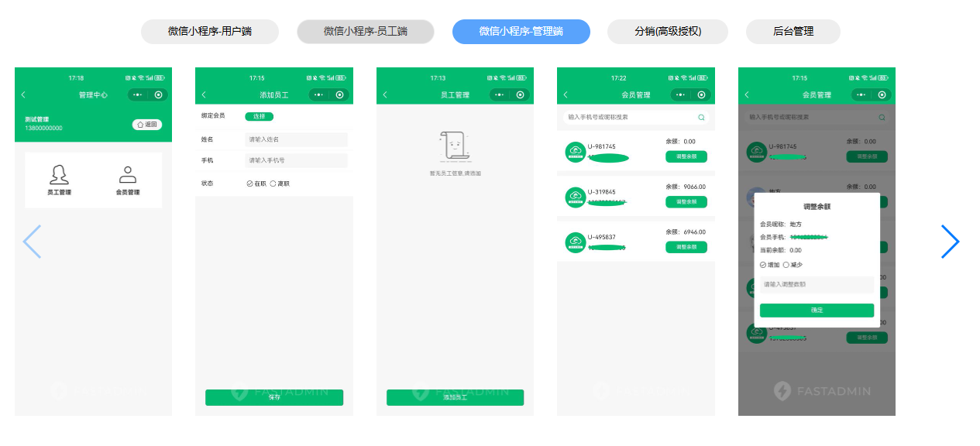Open the 员工管理 (Employee Management) icon

click(58, 179)
